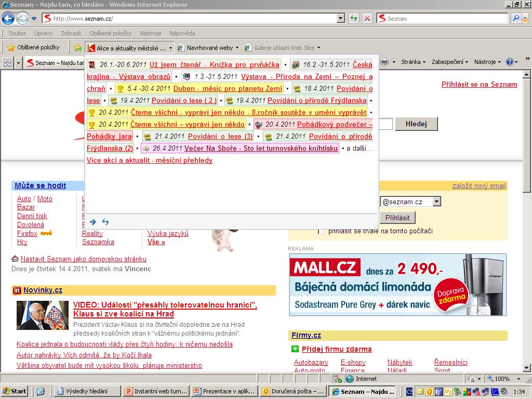Click the add to favorites bar star icon

point(78,48)
